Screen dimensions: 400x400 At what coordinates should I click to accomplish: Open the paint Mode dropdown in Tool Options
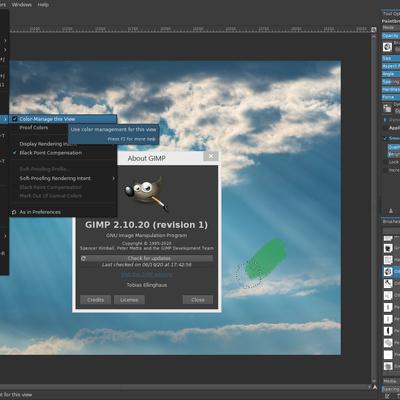(391, 28)
